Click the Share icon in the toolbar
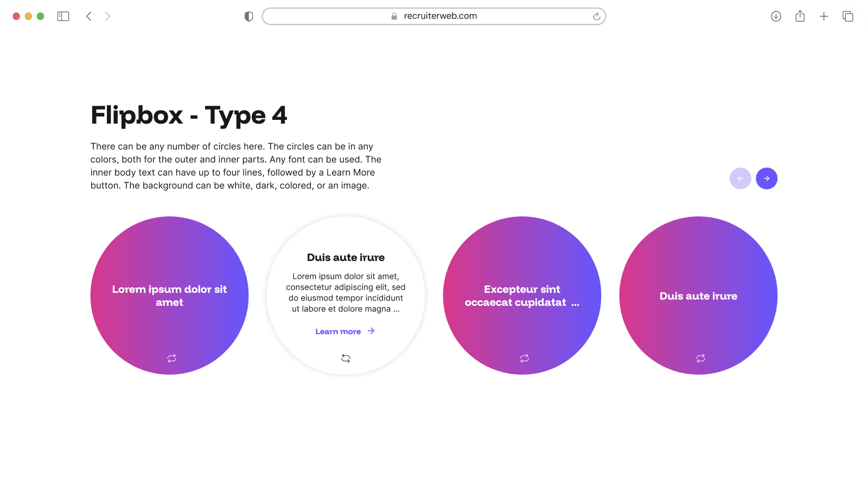 point(800,16)
